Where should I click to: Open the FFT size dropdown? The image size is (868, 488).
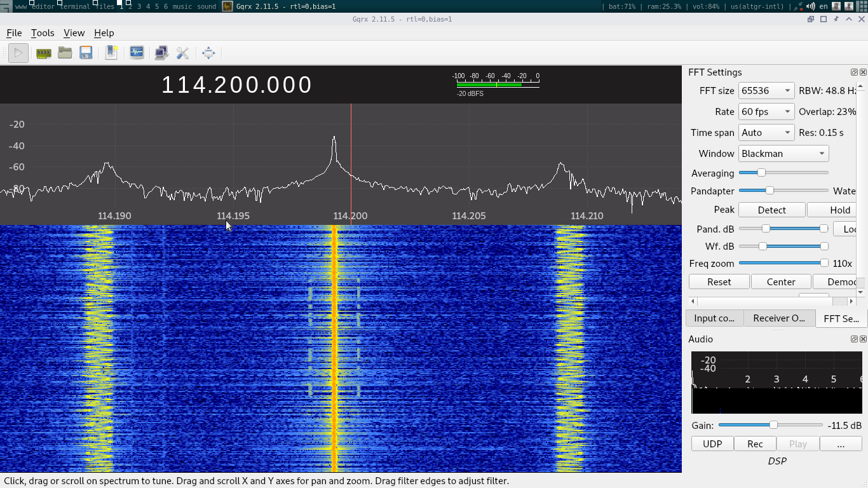pyautogui.click(x=766, y=90)
